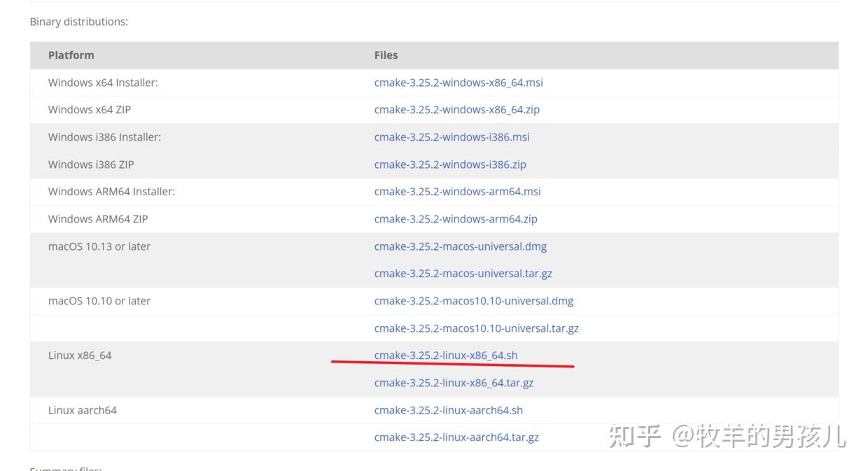Select the Windows x64 Installer row label
This screenshot has height=471, width=868.
[x=103, y=83]
